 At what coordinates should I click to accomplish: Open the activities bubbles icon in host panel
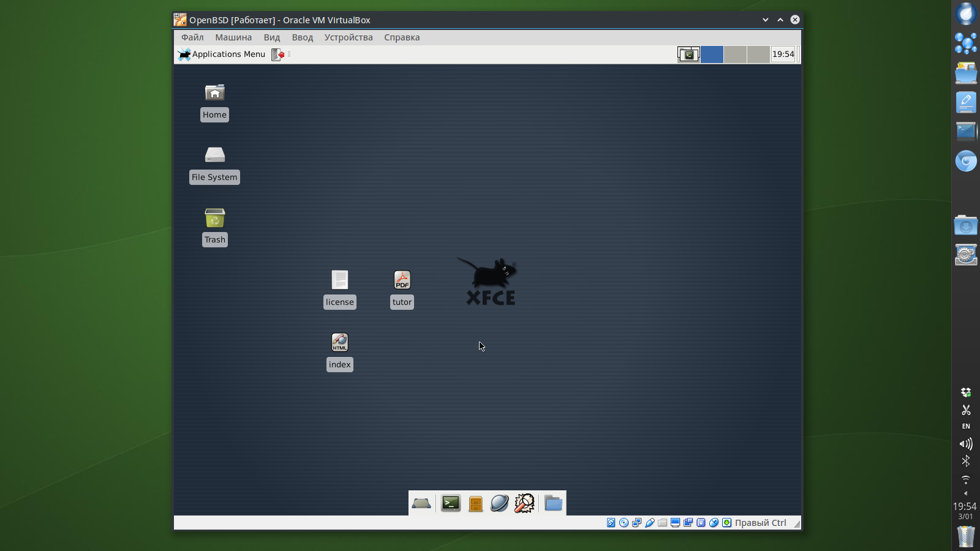966,43
